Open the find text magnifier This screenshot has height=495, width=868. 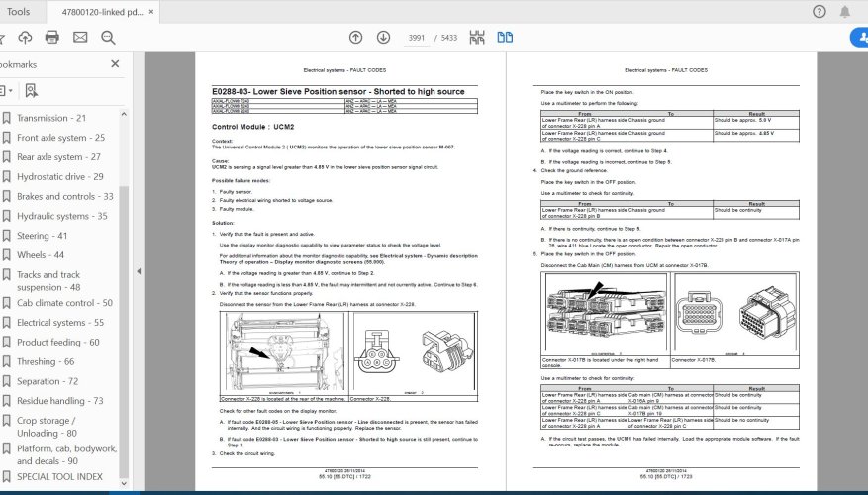click(x=108, y=38)
